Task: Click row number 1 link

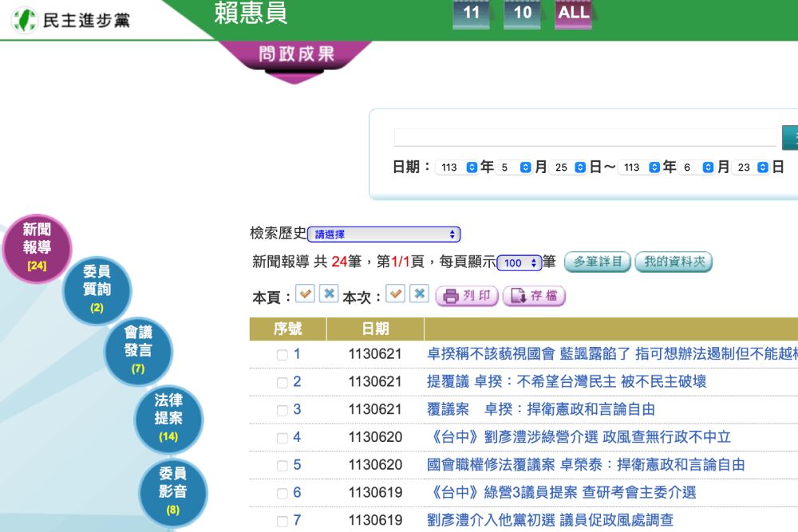Action: click(x=297, y=353)
